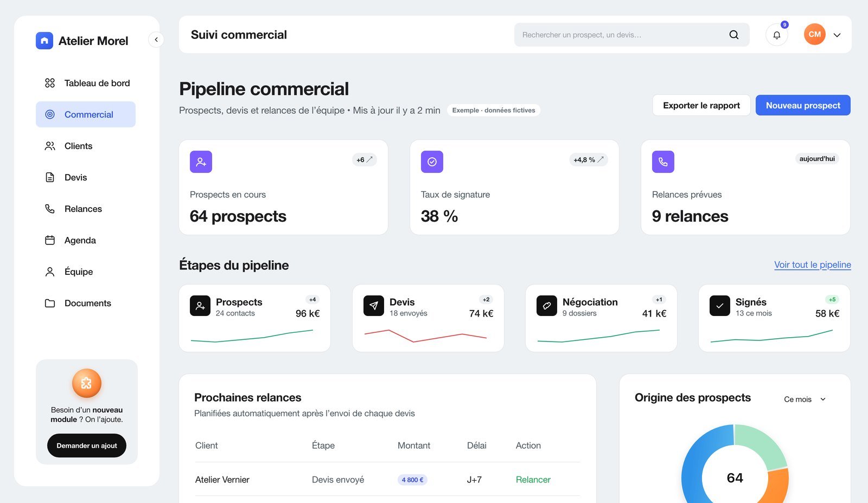
Task: Click the green +5 badge on Signés
Action: (832, 300)
